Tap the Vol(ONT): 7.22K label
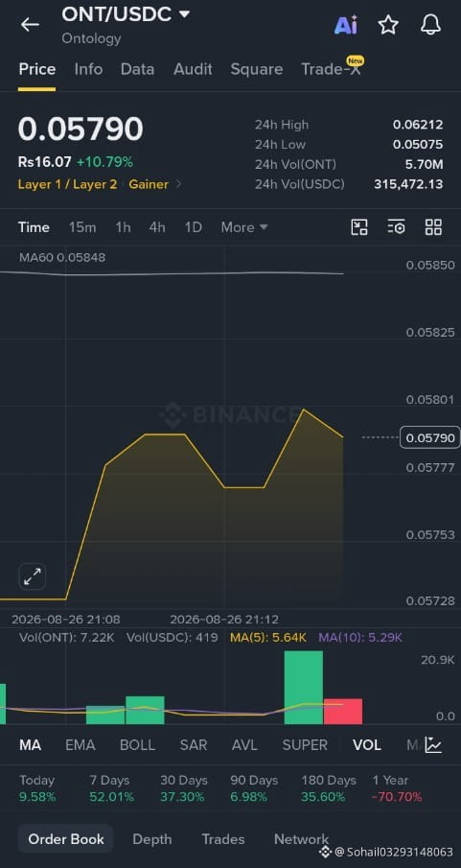 point(66,638)
